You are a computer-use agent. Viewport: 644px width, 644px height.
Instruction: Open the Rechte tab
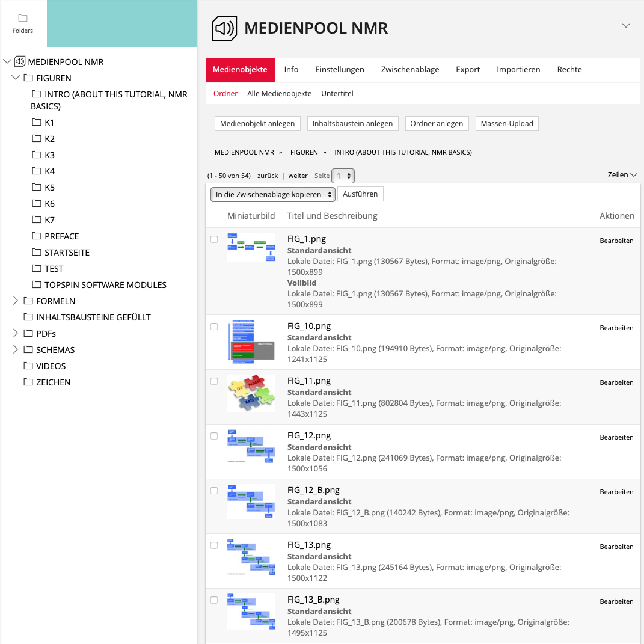coord(569,69)
